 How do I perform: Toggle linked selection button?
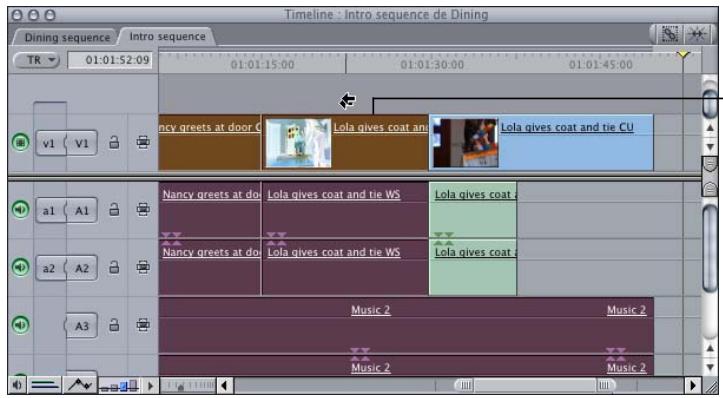[x=670, y=35]
